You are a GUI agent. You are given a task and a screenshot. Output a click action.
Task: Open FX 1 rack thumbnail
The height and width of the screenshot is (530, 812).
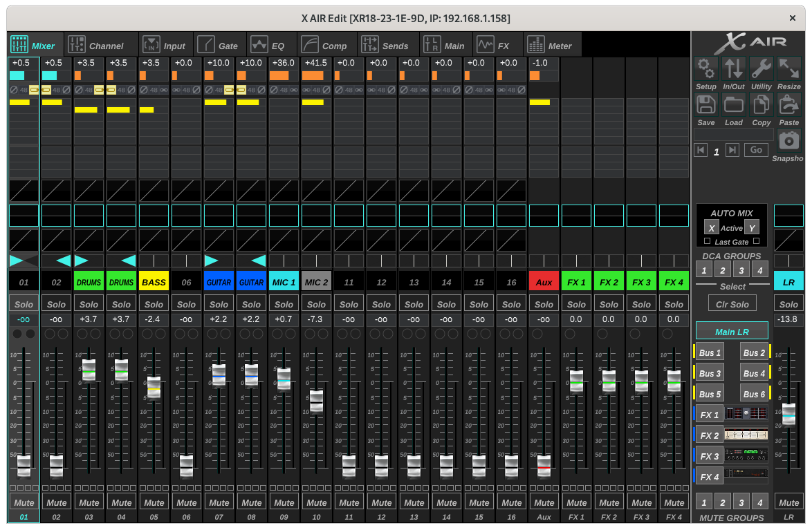[x=746, y=413]
